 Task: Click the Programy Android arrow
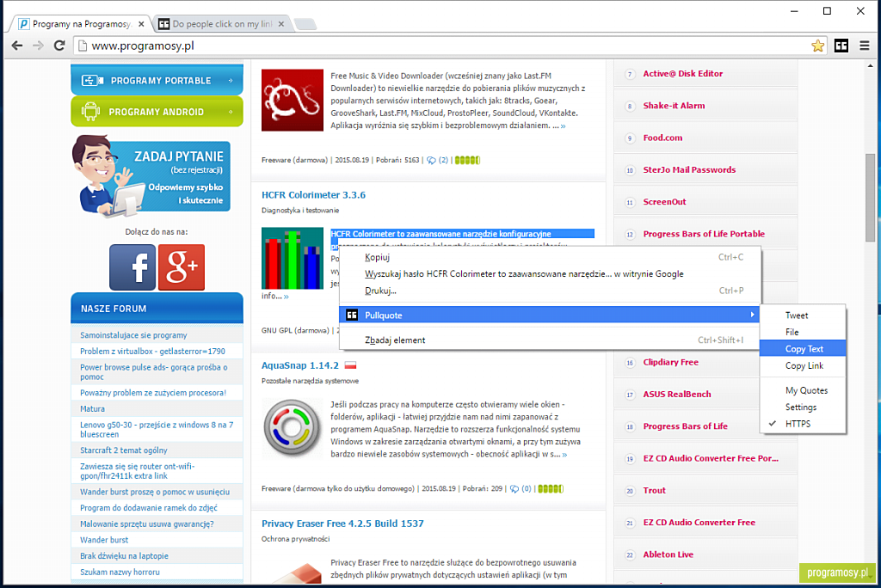[231, 112]
